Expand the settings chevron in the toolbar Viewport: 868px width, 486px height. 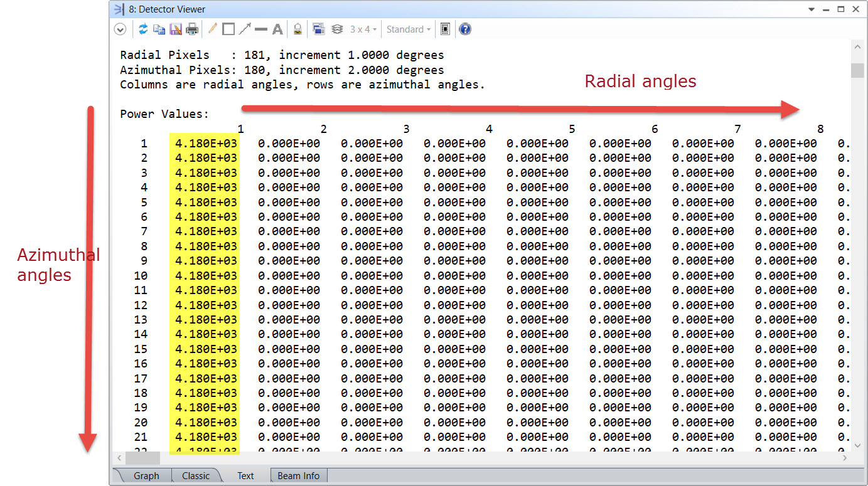click(119, 29)
